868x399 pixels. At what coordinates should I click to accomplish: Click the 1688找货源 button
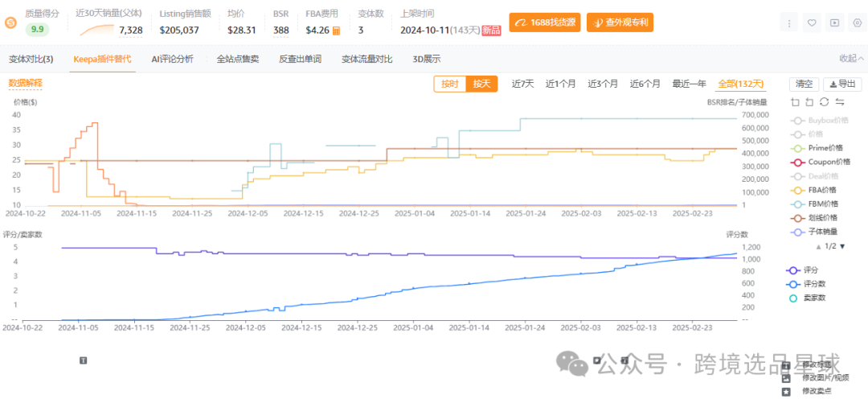(x=545, y=23)
